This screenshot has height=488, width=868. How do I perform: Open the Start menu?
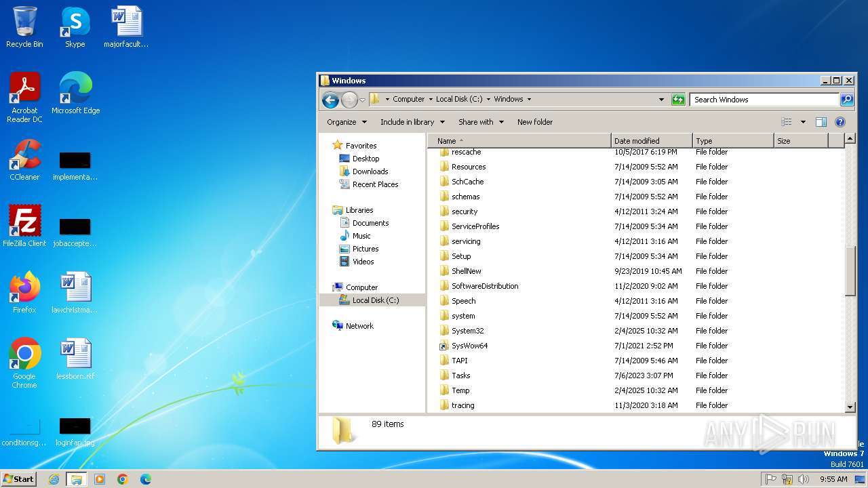(x=18, y=479)
